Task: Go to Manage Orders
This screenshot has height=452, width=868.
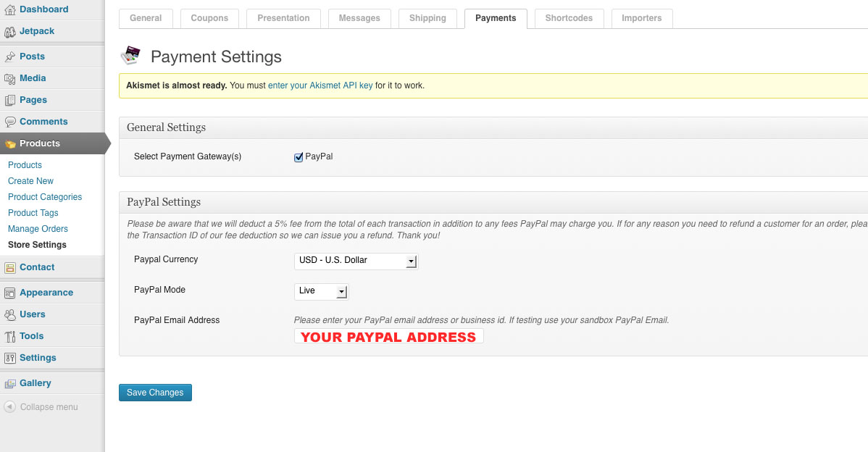Action: 38,228
